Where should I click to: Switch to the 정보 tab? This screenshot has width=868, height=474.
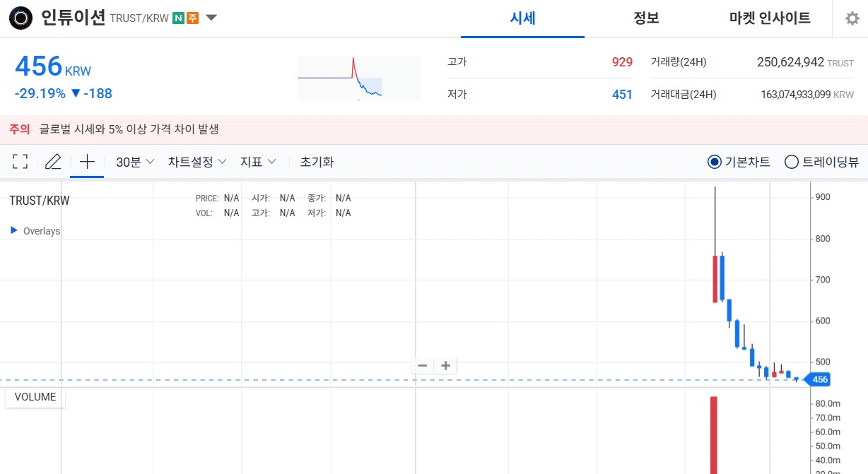coord(646,18)
